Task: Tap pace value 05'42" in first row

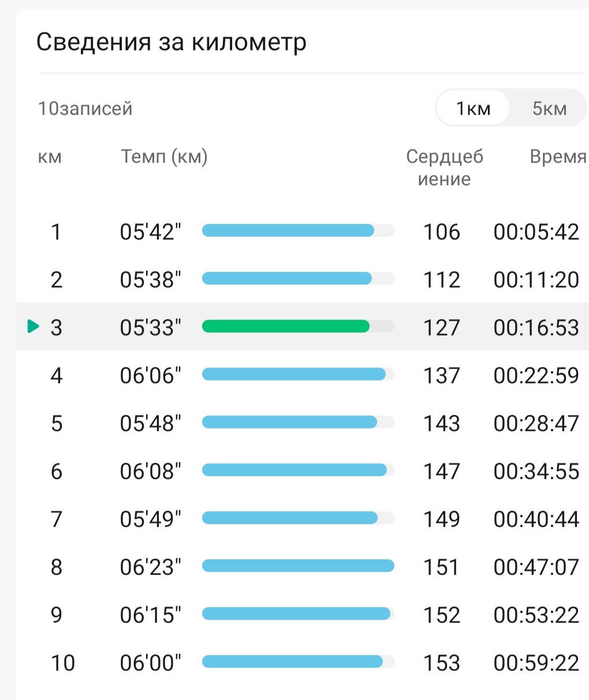Action: click(150, 231)
